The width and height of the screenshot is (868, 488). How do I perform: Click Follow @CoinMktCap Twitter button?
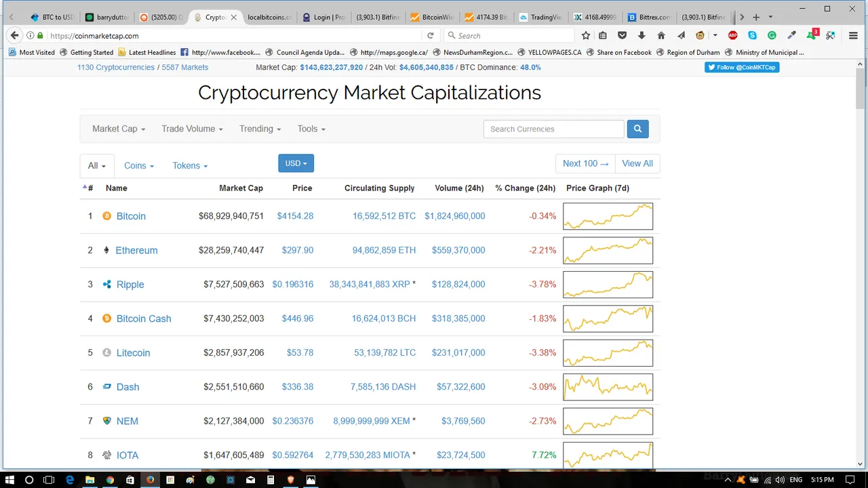742,67
